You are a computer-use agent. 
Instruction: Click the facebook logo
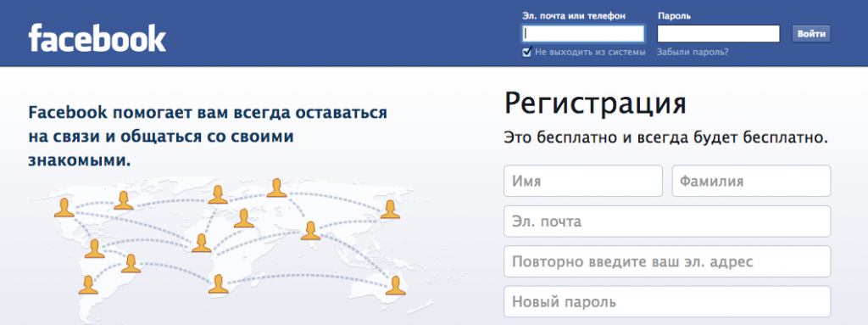coord(97,38)
